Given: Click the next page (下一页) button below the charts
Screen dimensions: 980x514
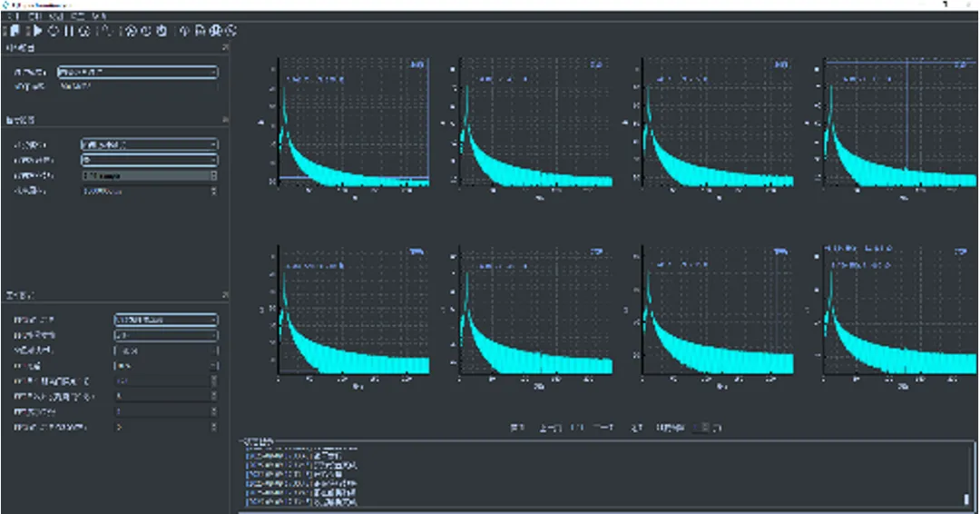Looking at the screenshot, I should pos(603,428).
